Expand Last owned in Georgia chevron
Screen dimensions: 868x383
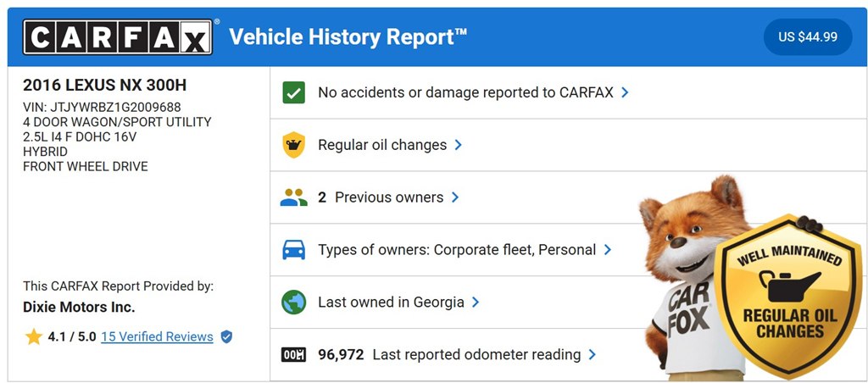pyautogui.click(x=475, y=303)
